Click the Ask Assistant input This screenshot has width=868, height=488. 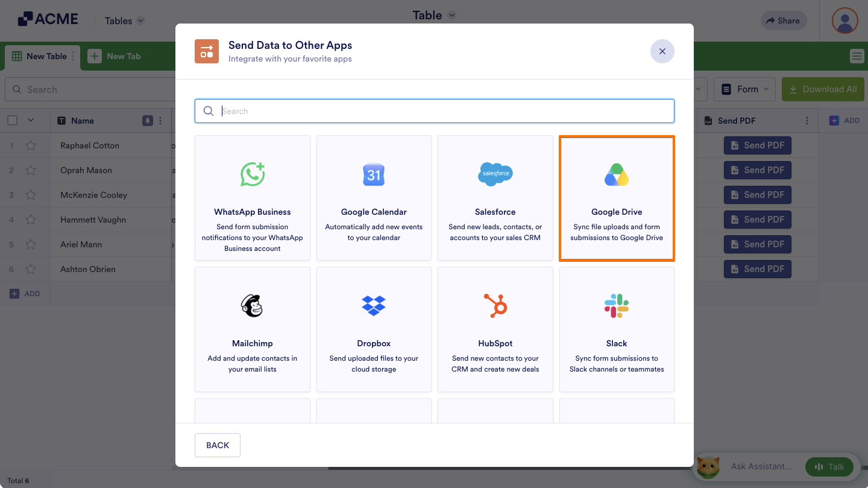click(761, 466)
